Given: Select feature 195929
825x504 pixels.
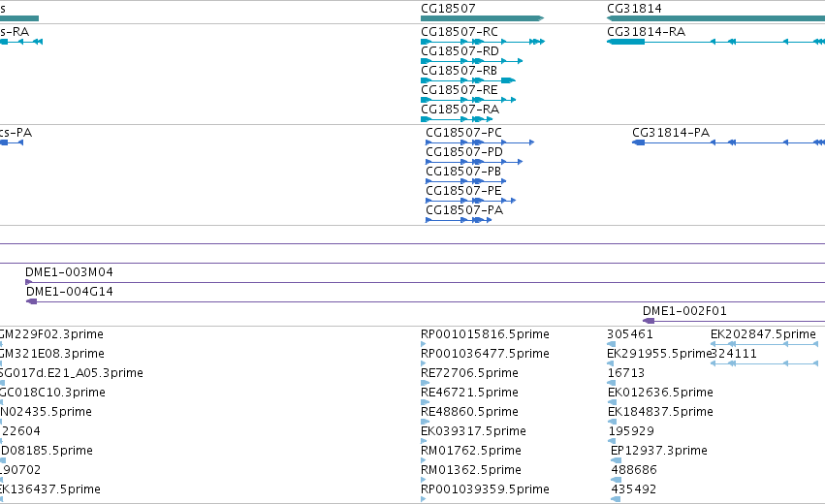Looking at the screenshot, I should (x=631, y=432).
